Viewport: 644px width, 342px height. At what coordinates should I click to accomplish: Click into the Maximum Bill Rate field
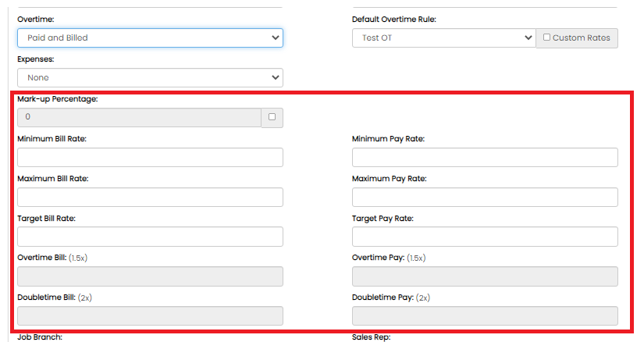(x=150, y=198)
